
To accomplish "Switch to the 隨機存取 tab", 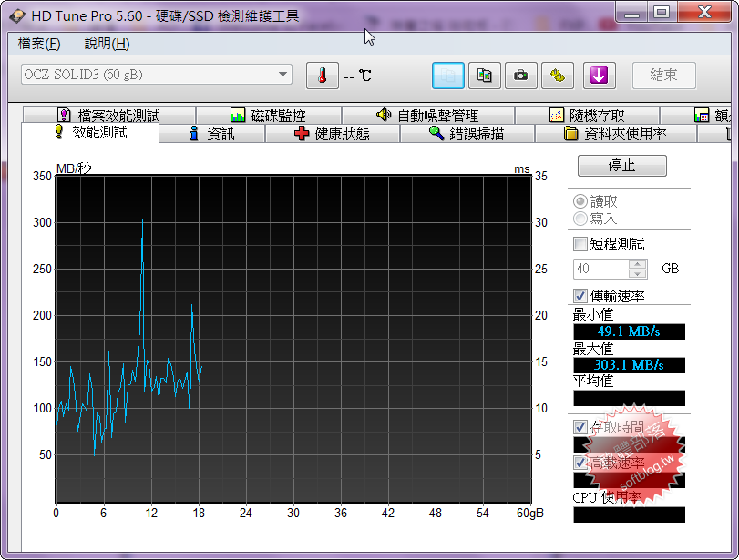I will click(x=587, y=116).
